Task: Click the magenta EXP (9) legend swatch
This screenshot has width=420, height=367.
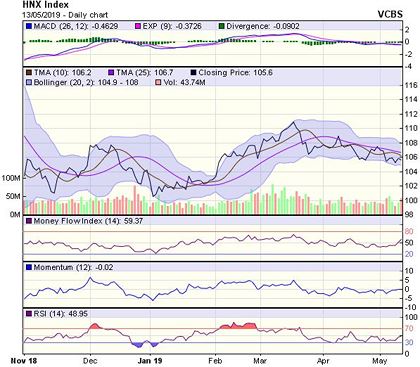Action: 138,26
